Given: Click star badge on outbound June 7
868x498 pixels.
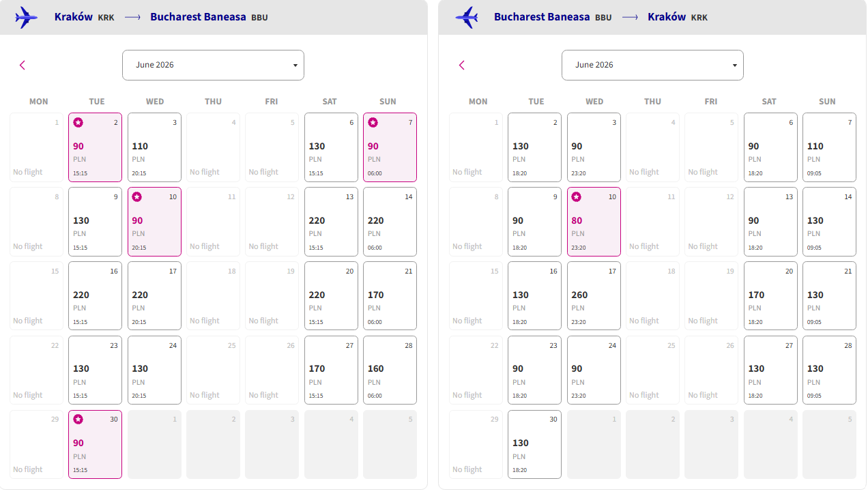Looking at the screenshot, I should (x=373, y=123).
